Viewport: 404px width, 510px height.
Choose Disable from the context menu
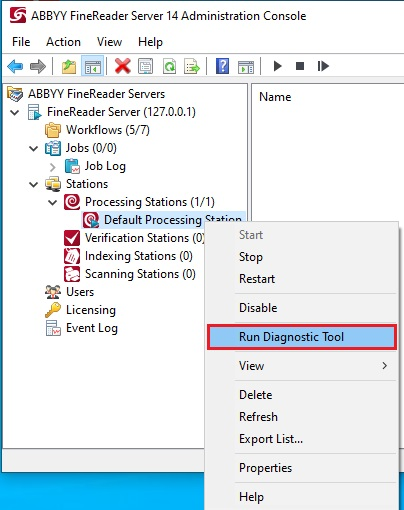click(302, 308)
